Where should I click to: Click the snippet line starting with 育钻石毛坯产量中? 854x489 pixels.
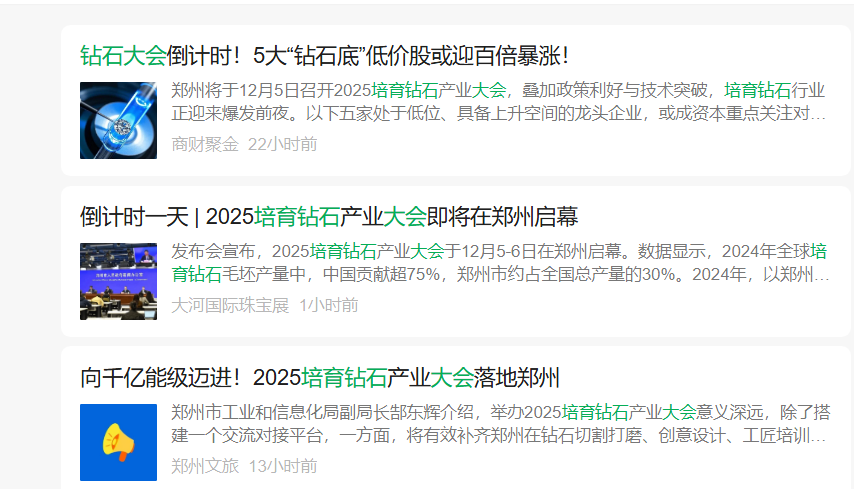[x=500, y=274]
